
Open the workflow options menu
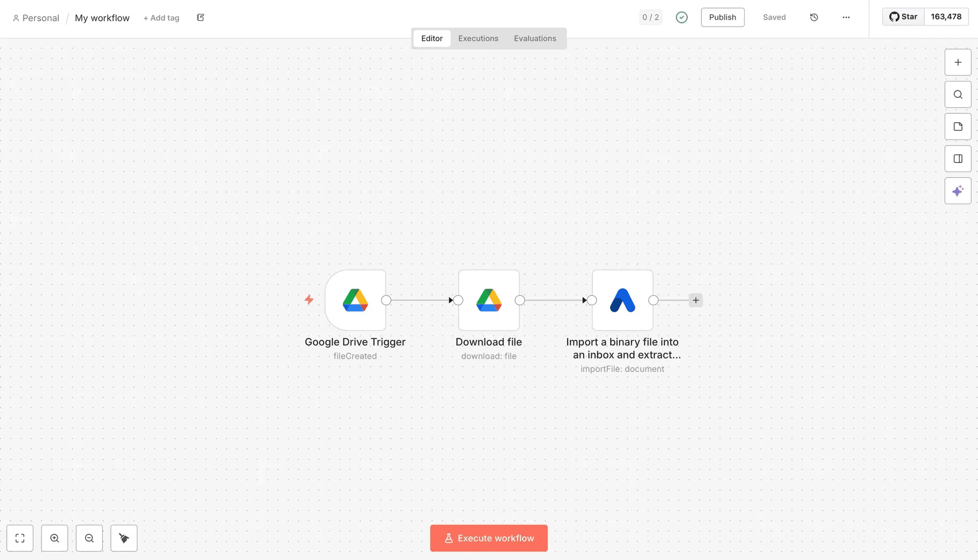coord(846,17)
